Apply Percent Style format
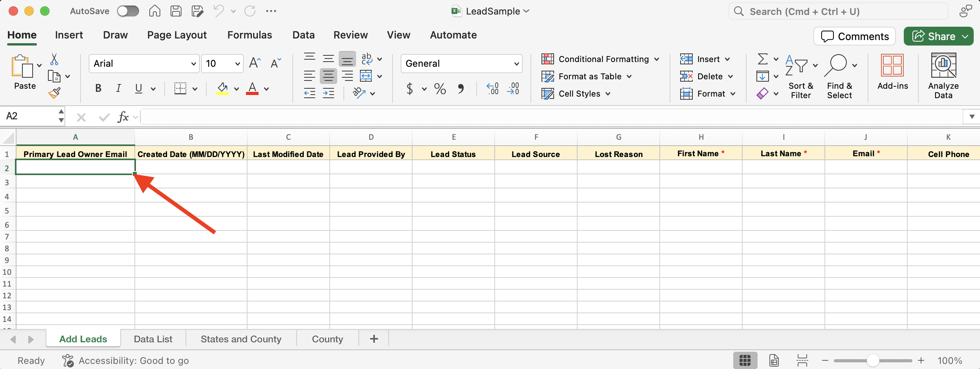 [440, 89]
